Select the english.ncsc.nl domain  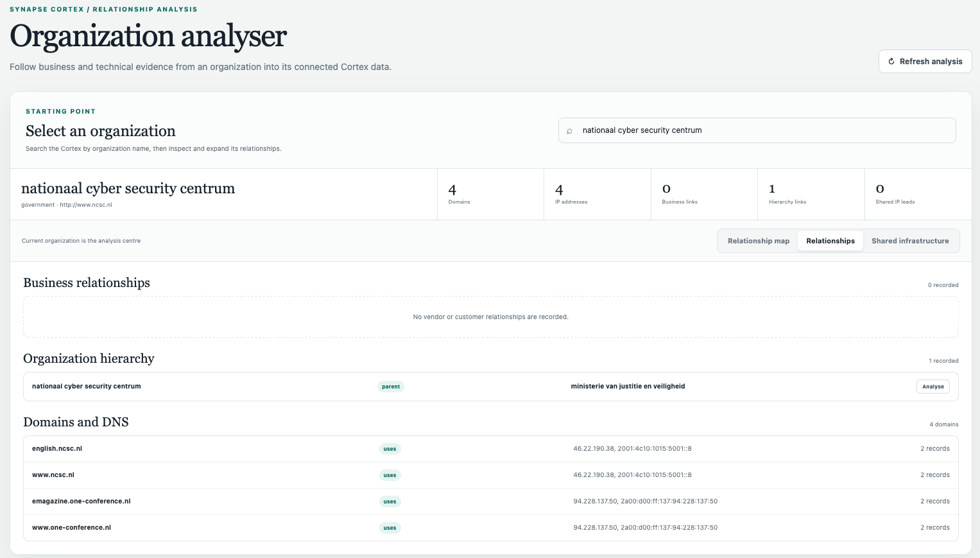pyautogui.click(x=57, y=449)
